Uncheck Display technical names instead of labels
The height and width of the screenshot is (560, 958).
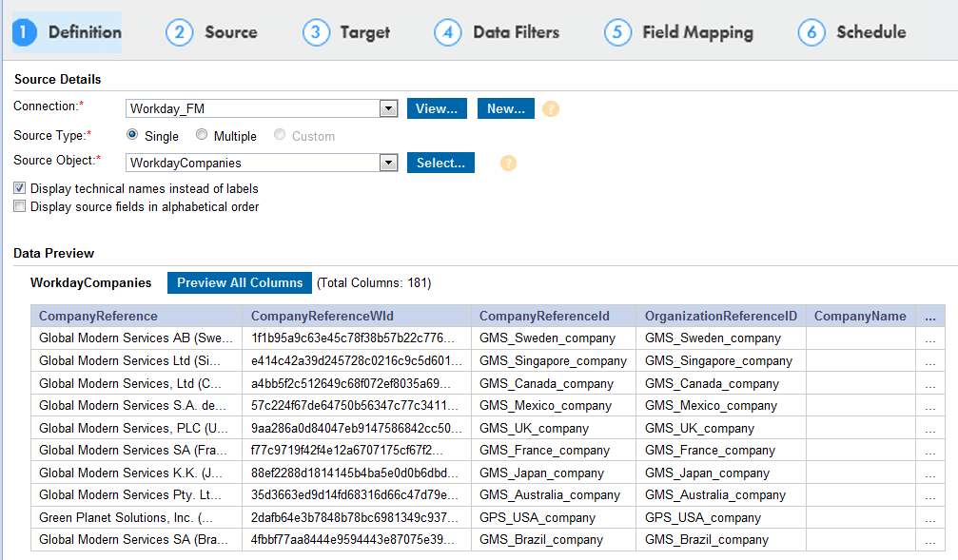20,188
